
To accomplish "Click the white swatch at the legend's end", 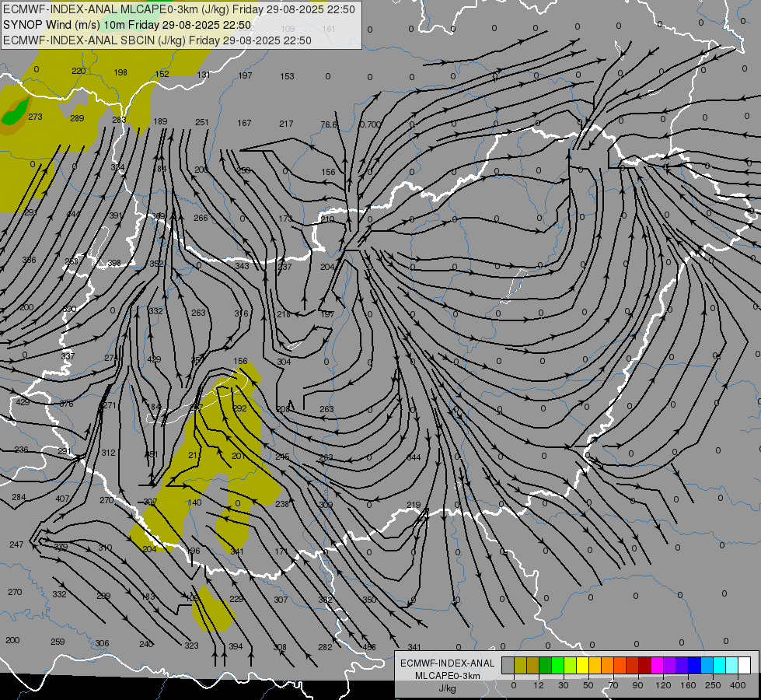I will [744, 666].
